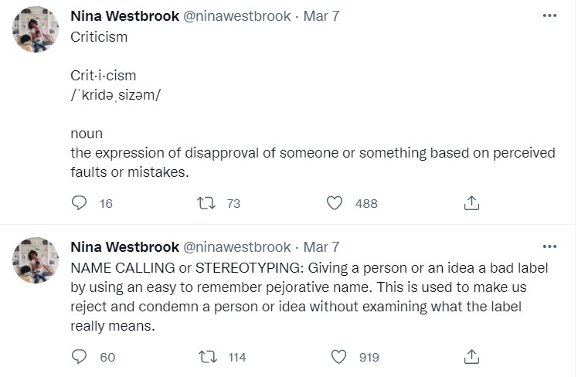Open Mar 7 timestamp of NAME CALLING tweet
This screenshot has width=588, height=377.
pyautogui.click(x=321, y=247)
